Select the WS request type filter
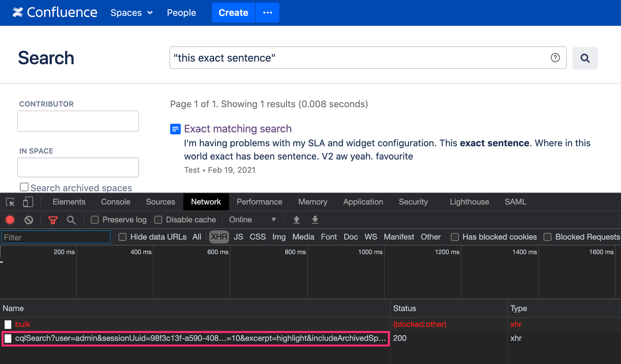This screenshot has width=621, height=364. click(371, 237)
